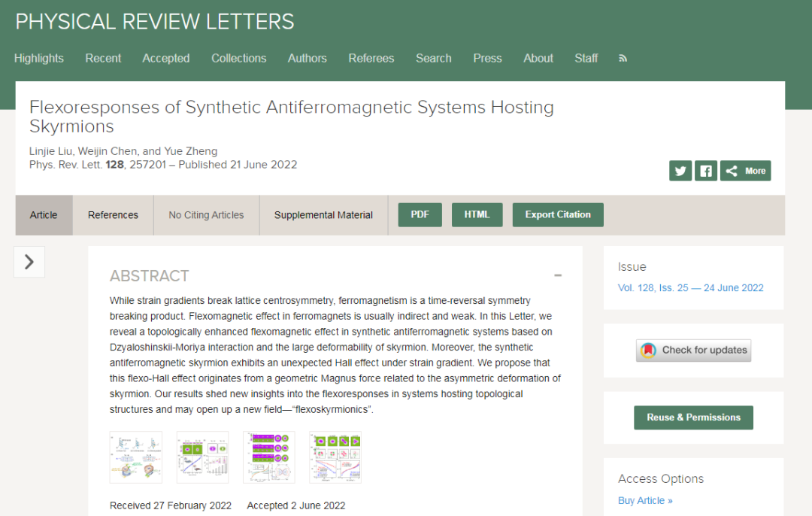Click the Received 27 February 2022 text
This screenshot has height=516, width=812.
(171, 505)
